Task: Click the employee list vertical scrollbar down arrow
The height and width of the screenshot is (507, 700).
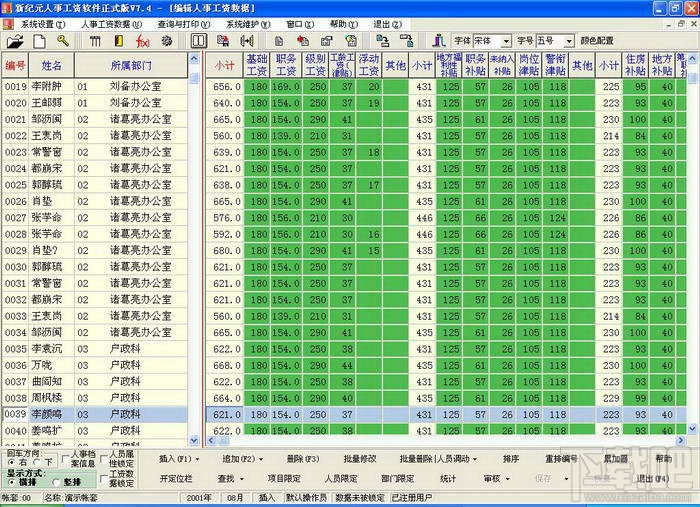Action: (194, 441)
